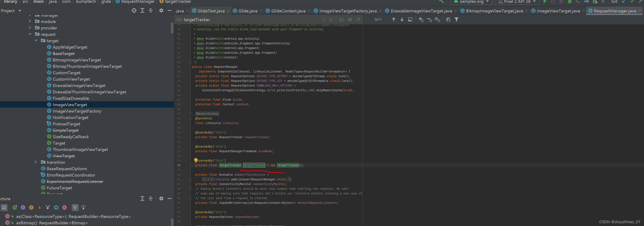Image resolution: width=644 pixels, height=226 pixels.
Task: Expand the provider folder
Action: click(x=30, y=28)
